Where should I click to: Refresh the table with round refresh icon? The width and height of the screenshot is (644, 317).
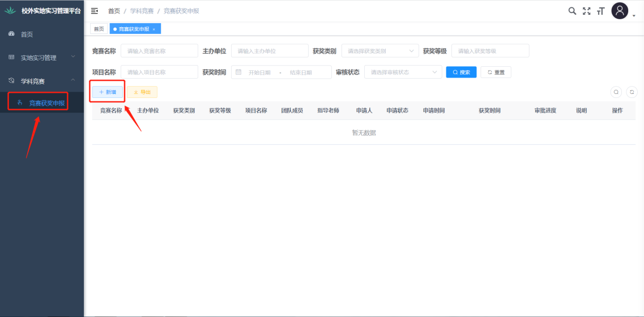632,92
